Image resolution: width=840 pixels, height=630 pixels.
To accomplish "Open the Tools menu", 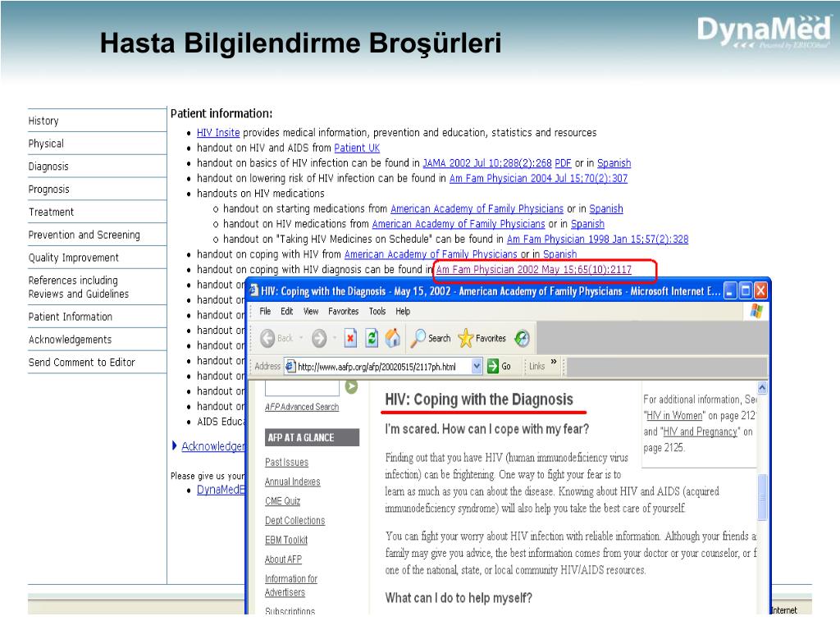I will pos(377,311).
